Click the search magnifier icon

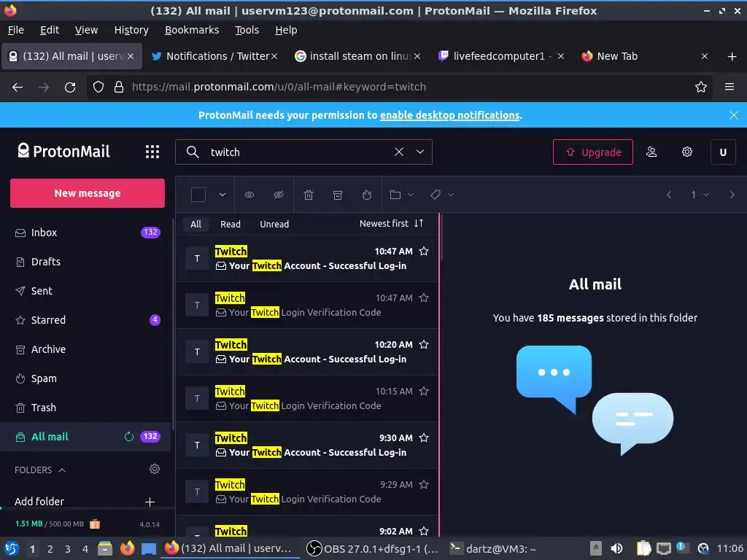[x=193, y=152]
